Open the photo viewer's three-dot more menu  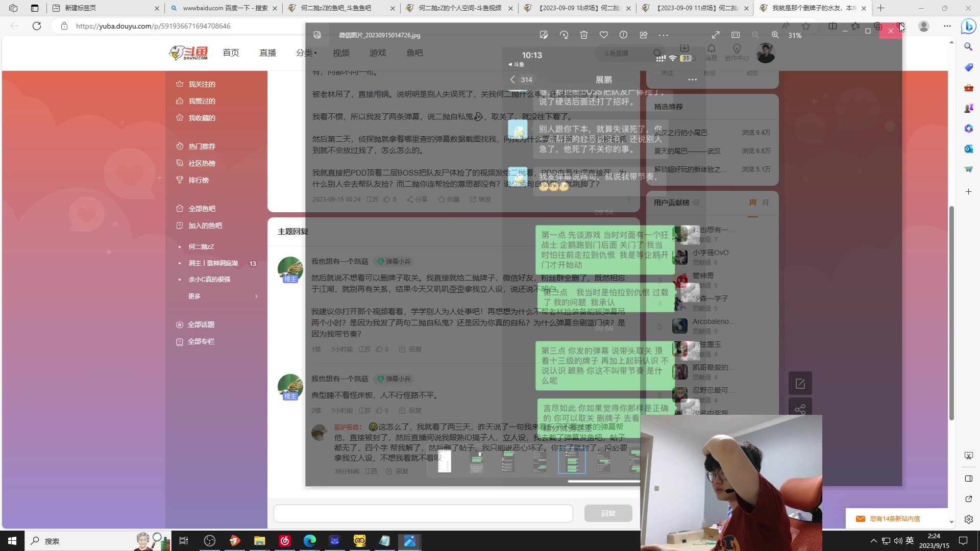pyautogui.click(x=664, y=35)
